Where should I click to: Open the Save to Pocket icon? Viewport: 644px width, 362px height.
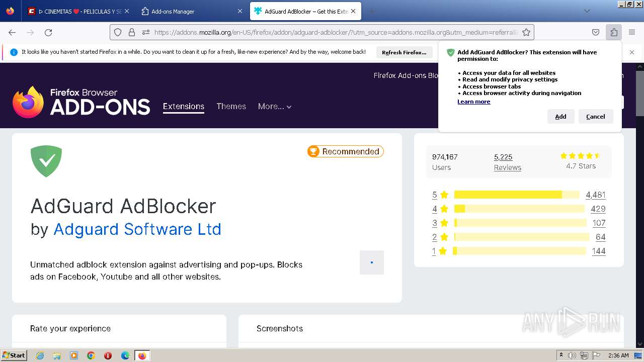tap(596, 32)
